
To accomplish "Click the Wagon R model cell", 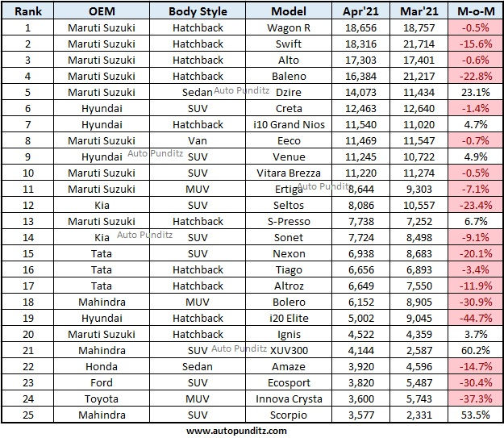I will pos(287,28).
